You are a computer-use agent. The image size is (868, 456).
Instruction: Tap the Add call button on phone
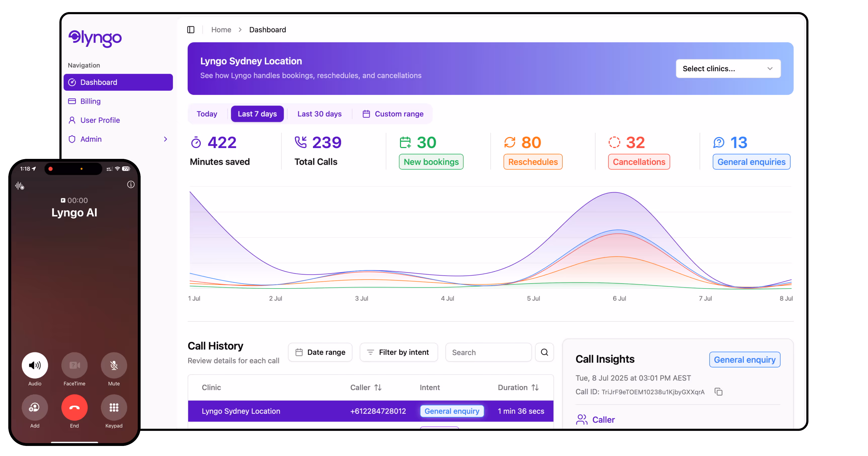click(35, 407)
